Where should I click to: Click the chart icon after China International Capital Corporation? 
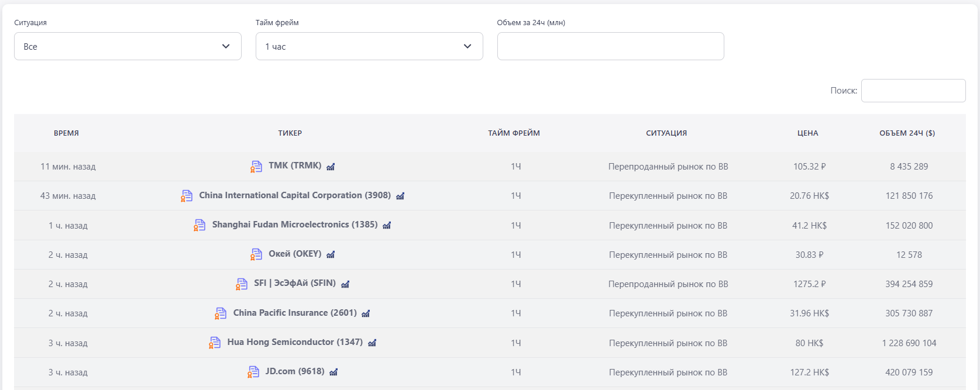(x=400, y=196)
